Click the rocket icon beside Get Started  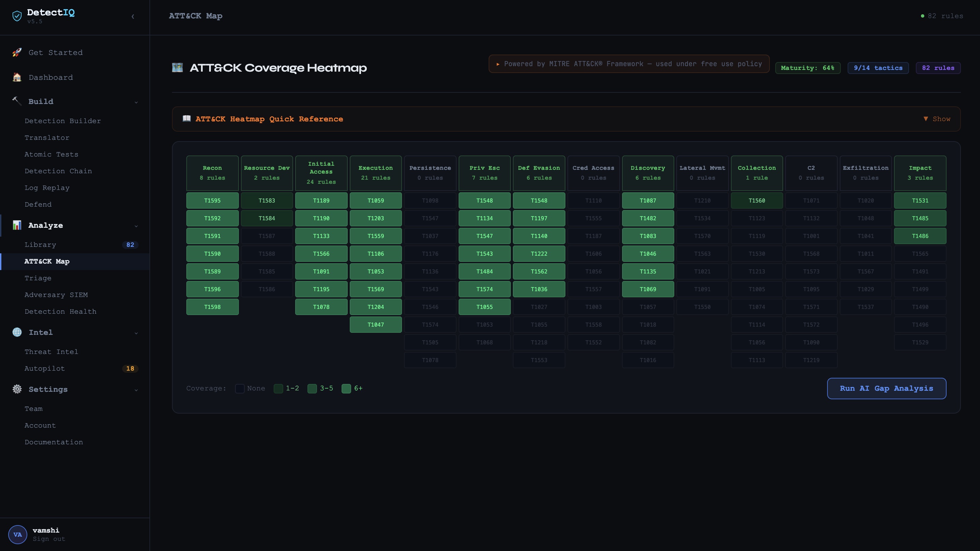[17, 53]
